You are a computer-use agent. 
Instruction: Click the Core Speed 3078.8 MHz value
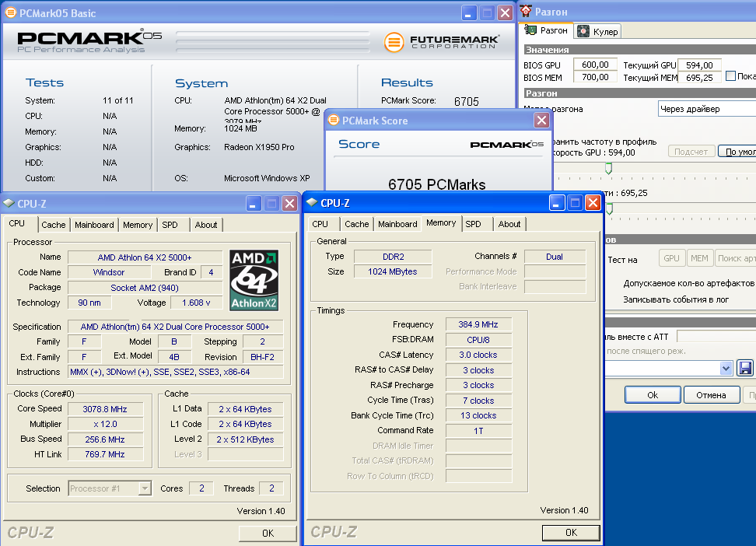[x=105, y=409]
